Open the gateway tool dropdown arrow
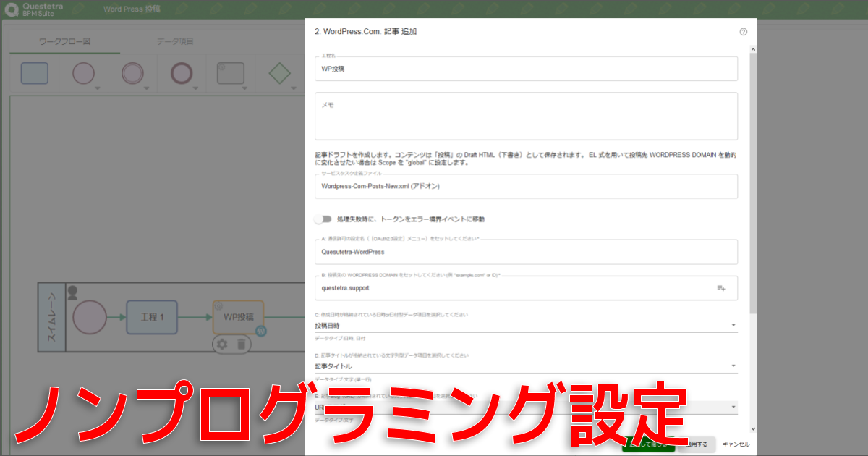Screen dimensions: 868x456 click(x=294, y=88)
